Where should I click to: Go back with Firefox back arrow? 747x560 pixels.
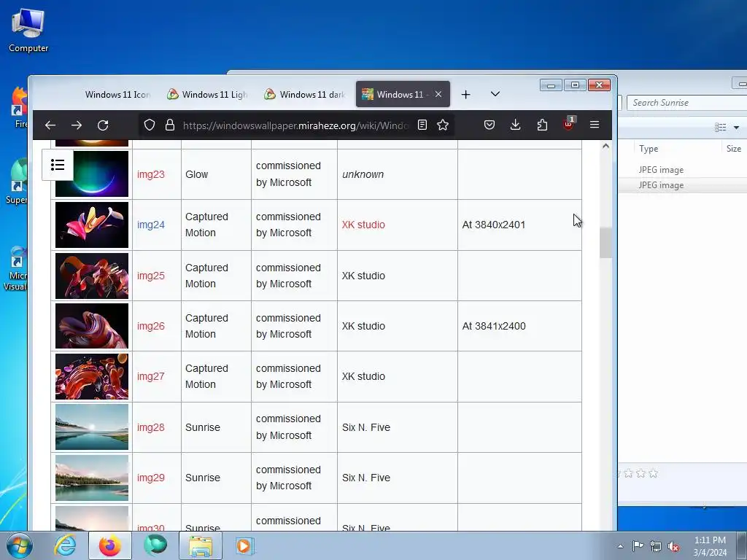(x=50, y=125)
